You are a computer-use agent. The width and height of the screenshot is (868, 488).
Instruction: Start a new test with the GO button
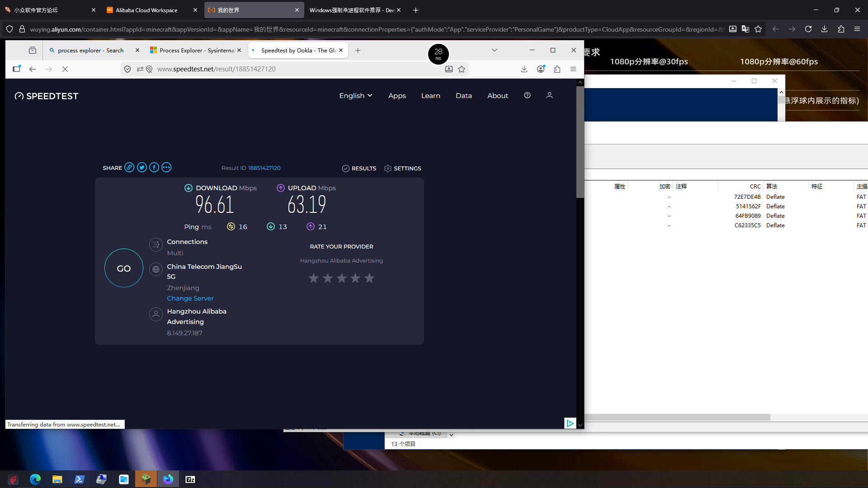click(123, 268)
